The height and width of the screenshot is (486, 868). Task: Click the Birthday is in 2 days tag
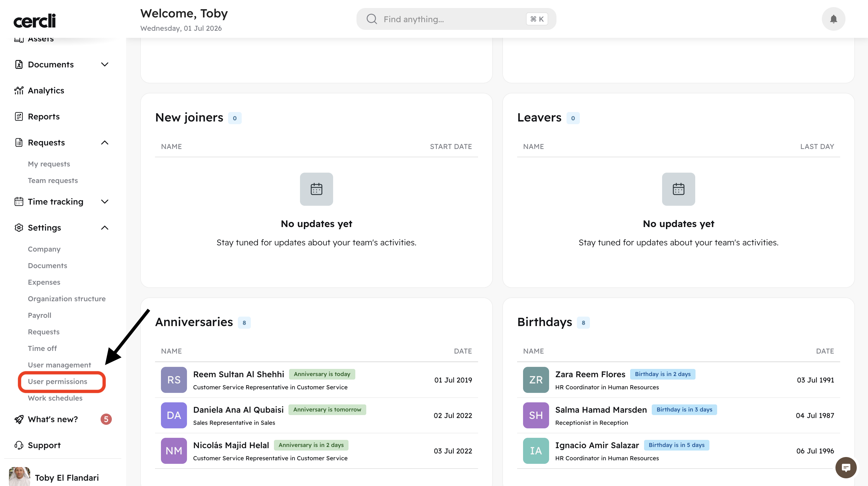click(662, 374)
